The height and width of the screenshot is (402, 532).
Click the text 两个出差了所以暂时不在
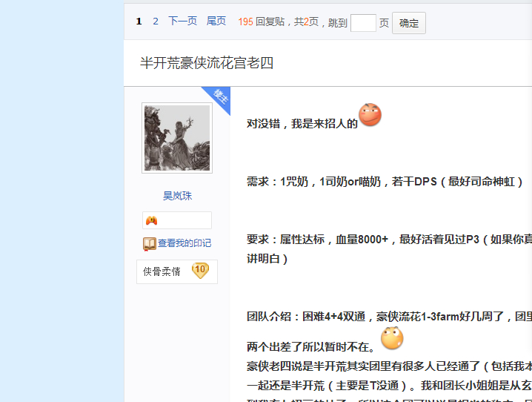[310, 346]
